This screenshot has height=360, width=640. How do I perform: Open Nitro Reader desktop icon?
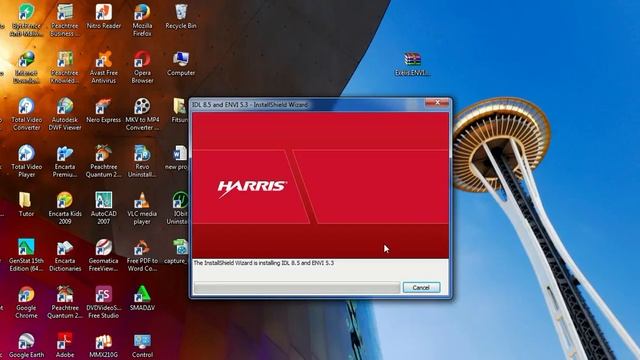point(104,17)
